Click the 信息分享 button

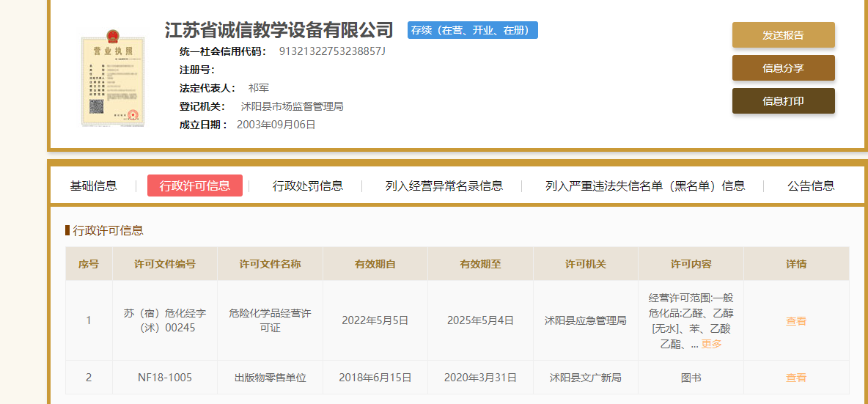click(x=783, y=68)
